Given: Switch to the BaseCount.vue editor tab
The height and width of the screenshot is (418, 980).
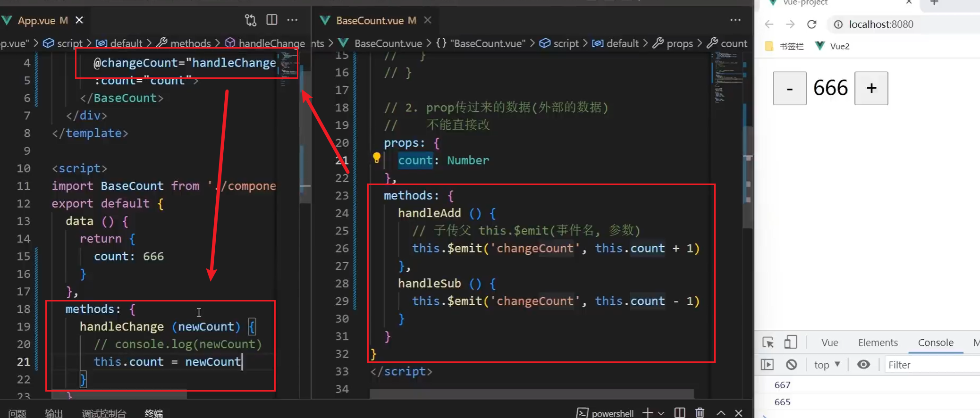Looking at the screenshot, I should [x=376, y=21].
